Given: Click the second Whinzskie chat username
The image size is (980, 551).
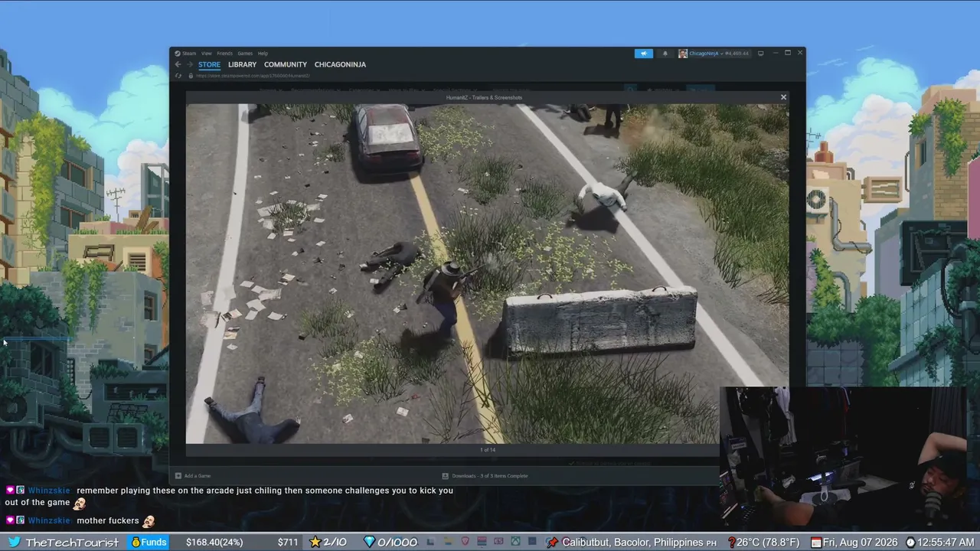Looking at the screenshot, I should click(x=49, y=520).
